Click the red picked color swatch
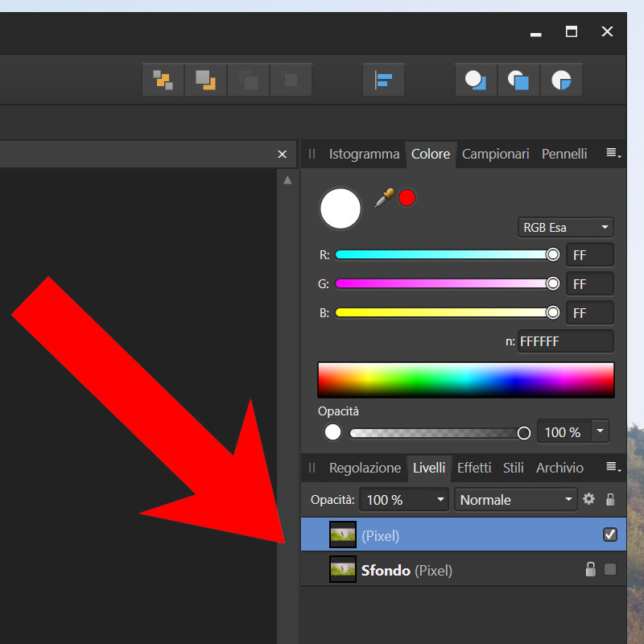 pos(407,198)
